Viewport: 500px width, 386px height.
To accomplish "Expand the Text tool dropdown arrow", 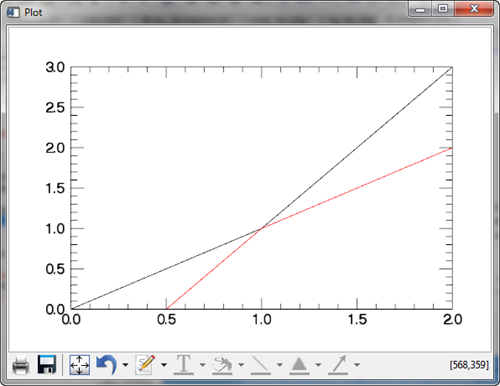I will pyautogui.click(x=202, y=365).
